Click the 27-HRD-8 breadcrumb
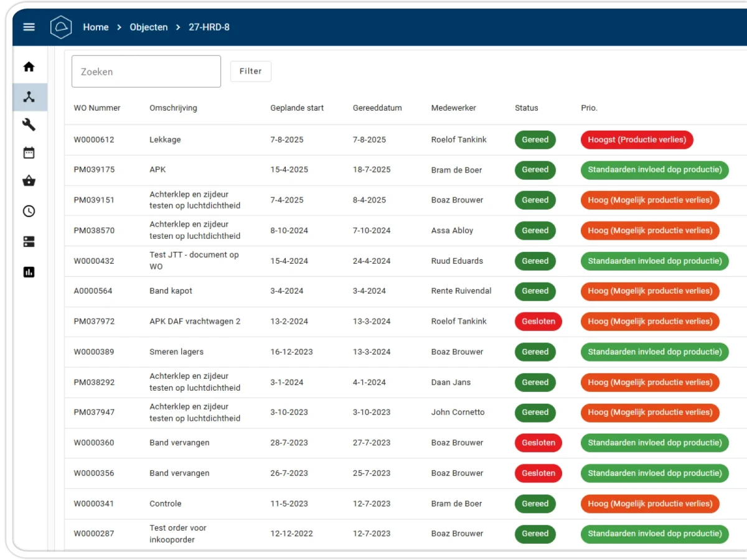Screen dimensions: 747x560 coord(209,27)
